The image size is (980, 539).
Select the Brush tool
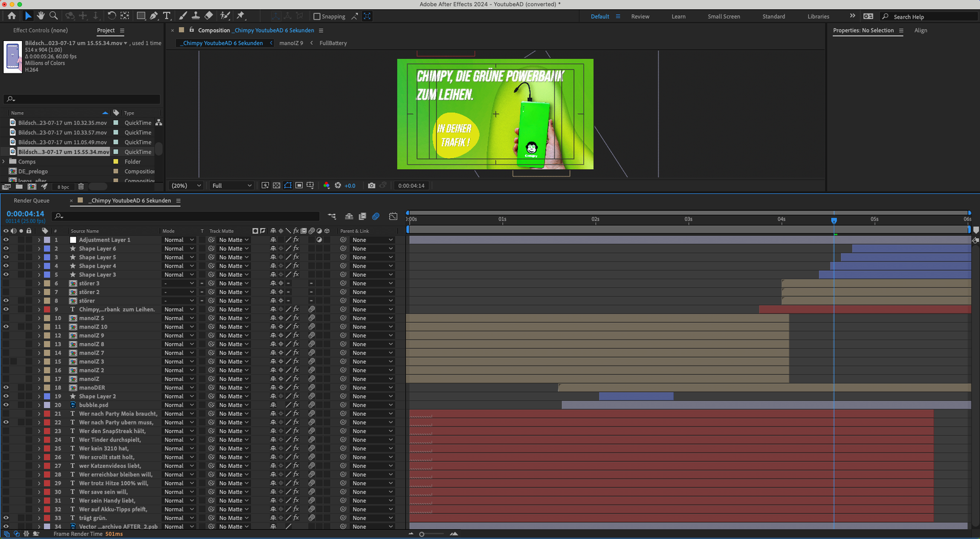(183, 16)
